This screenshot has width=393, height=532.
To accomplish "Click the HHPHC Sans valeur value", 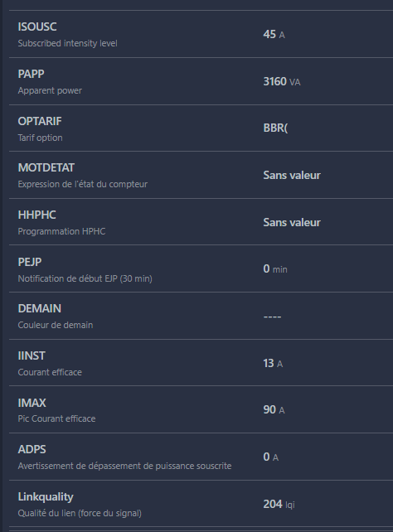I will coord(292,222).
